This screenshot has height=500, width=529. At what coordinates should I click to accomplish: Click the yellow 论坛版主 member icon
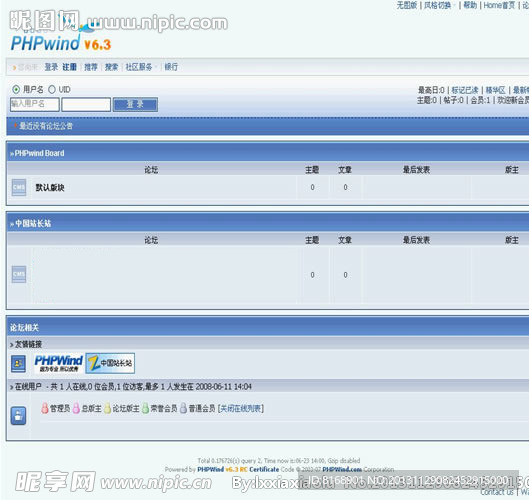tap(107, 408)
